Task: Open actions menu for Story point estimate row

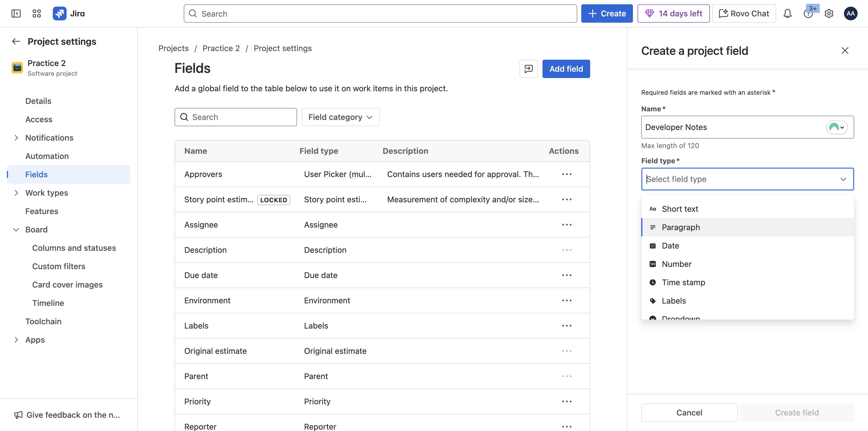Action: pyautogui.click(x=566, y=199)
